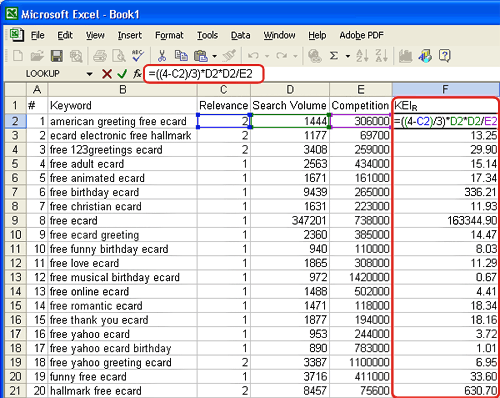Open the Undo history dropdown arrow
Image resolution: width=500 pixels, height=398 pixels.
point(267,56)
